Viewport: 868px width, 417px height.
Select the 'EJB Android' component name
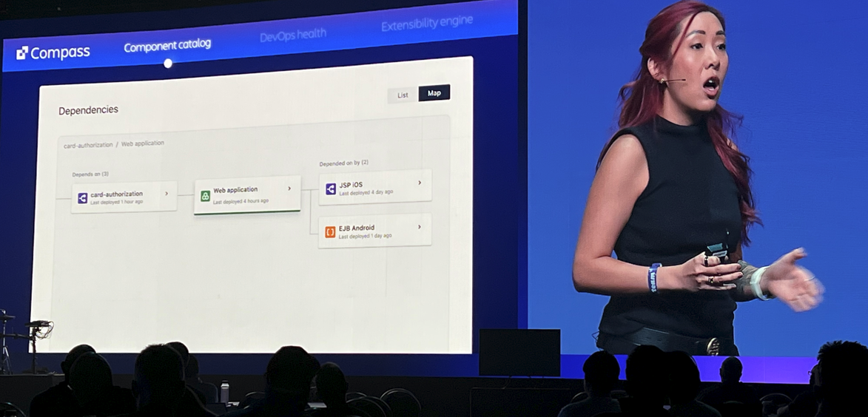coord(357,228)
